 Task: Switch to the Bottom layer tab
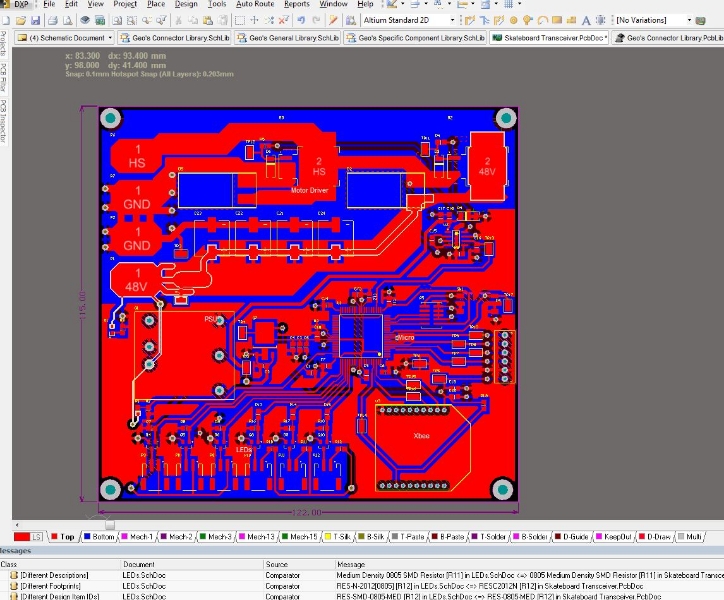tap(98, 537)
